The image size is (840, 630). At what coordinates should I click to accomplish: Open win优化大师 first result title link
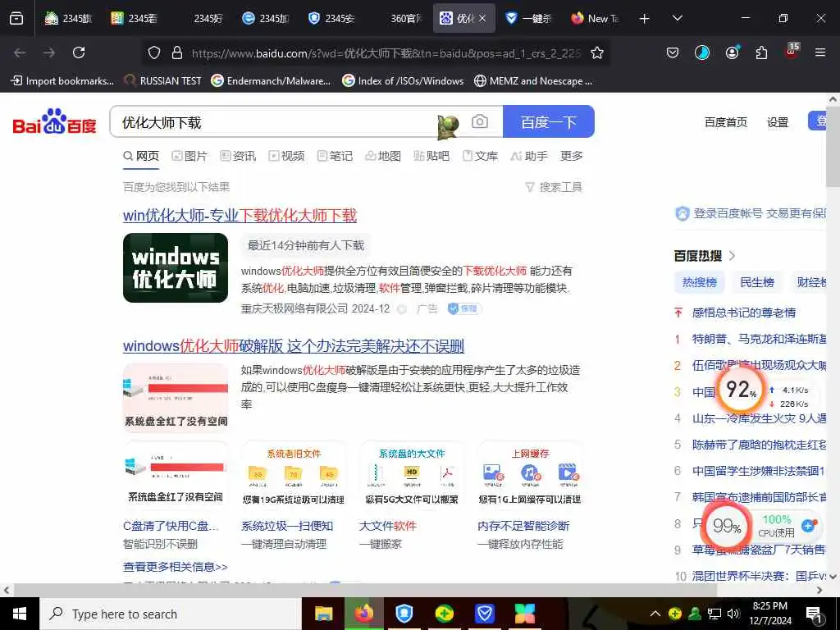(x=240, y=216)
